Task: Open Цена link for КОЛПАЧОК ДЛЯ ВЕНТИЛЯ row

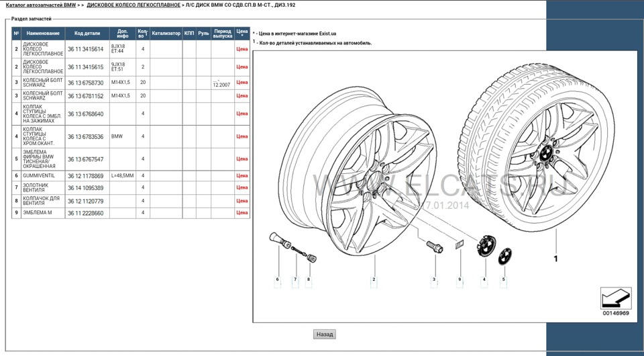Action: coord(242,201)
